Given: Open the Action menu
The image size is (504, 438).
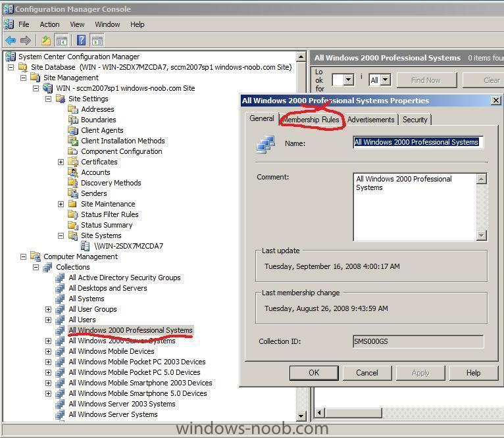Looking at the screenshot, I should click(49, 24).
